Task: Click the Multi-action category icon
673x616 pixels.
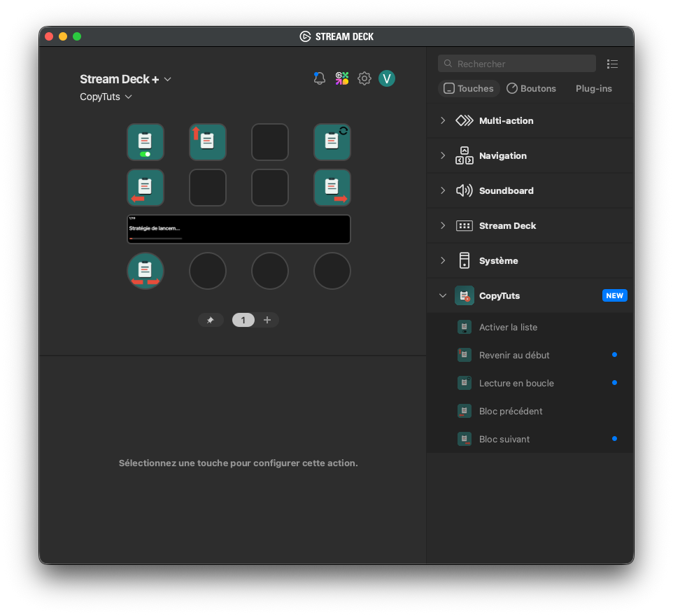Action: point(465,120)
